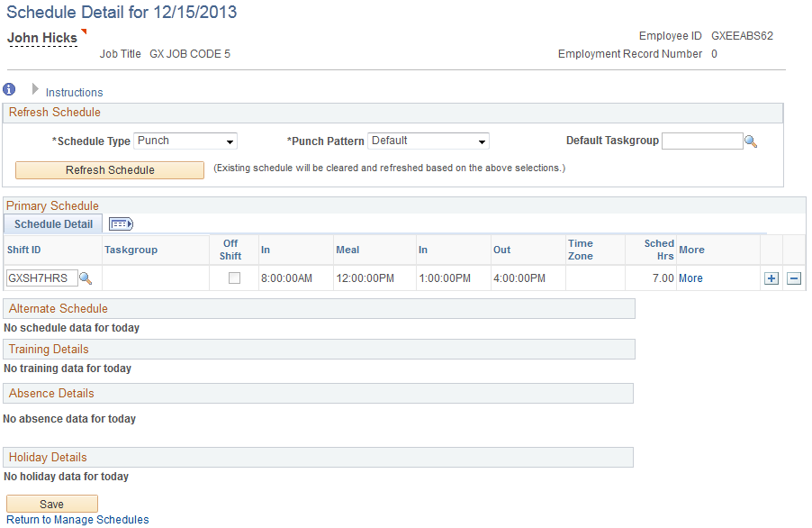Click inside the Default Taskgroup field
The height and width of the screenshot is (528, 812).
702,141
